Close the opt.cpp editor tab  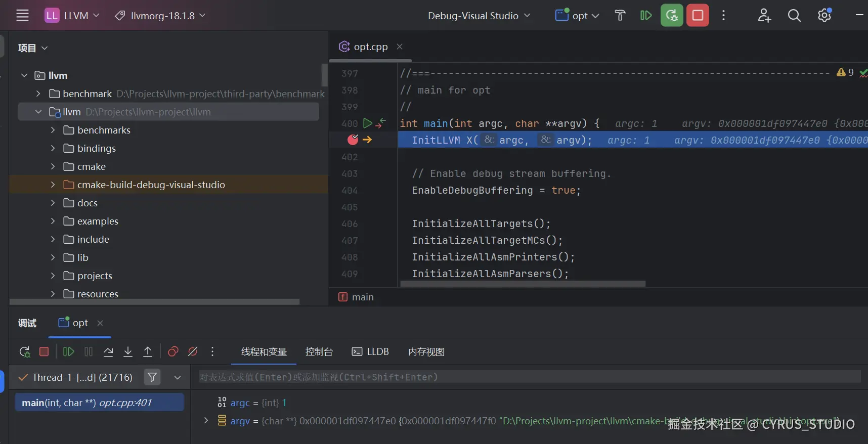pos(400,47)
